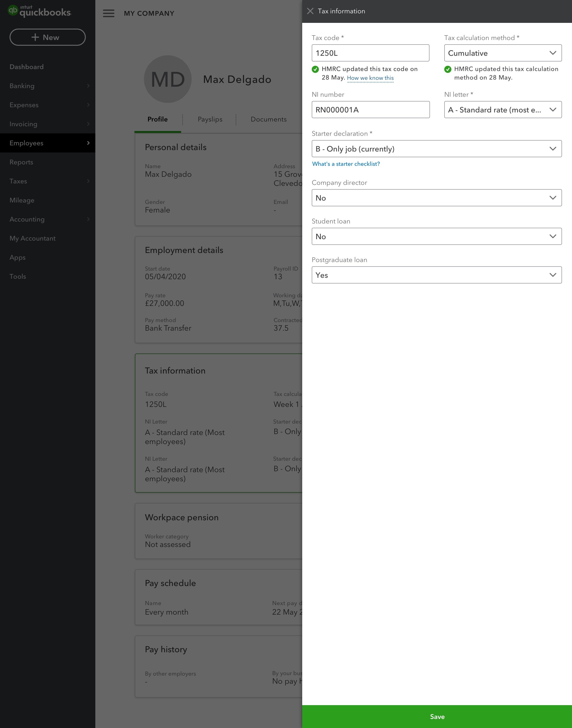Close the Tax information panel
This screenshot has height=728, width=572.
point(310,11)
